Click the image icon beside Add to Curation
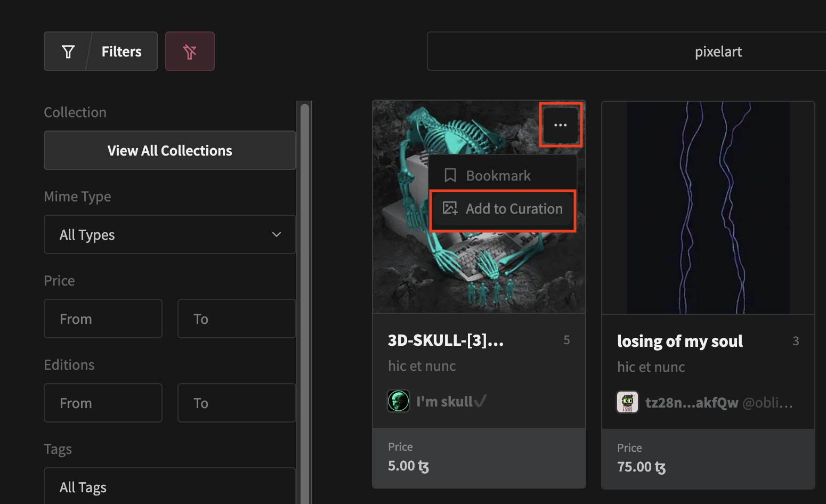This screenshot has height=504, width=826. click(x=450, y=208)
